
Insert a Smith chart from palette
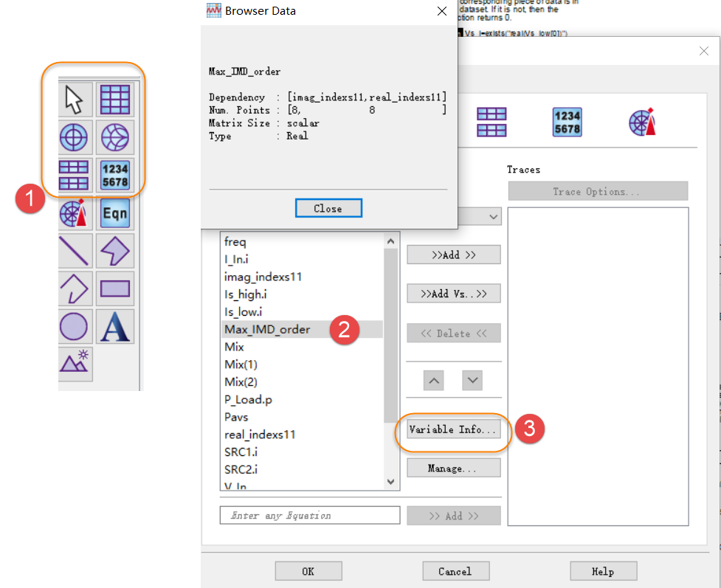[x=115, y=137]
